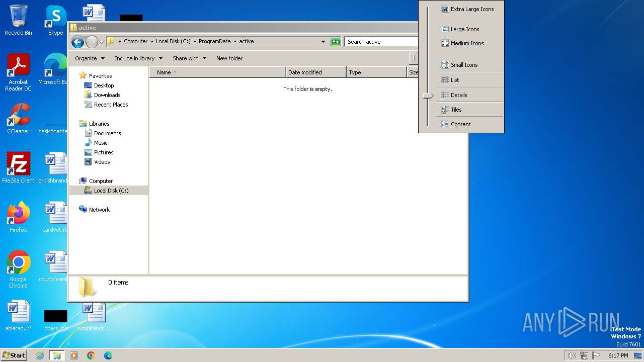Screen dimensions: 644x362
Task: Click the Back navigation arrow
Action: tap(77, 42)
